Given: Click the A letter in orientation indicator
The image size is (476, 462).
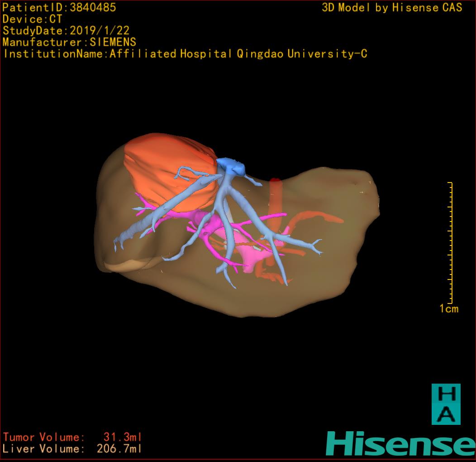Looking at the screenshot, I should coord(446,414).
